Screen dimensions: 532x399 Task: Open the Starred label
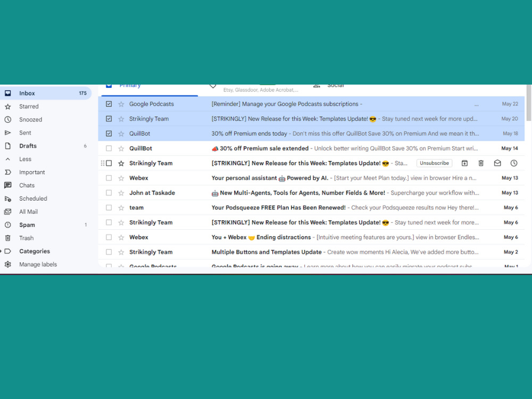[x=29, y=106]
